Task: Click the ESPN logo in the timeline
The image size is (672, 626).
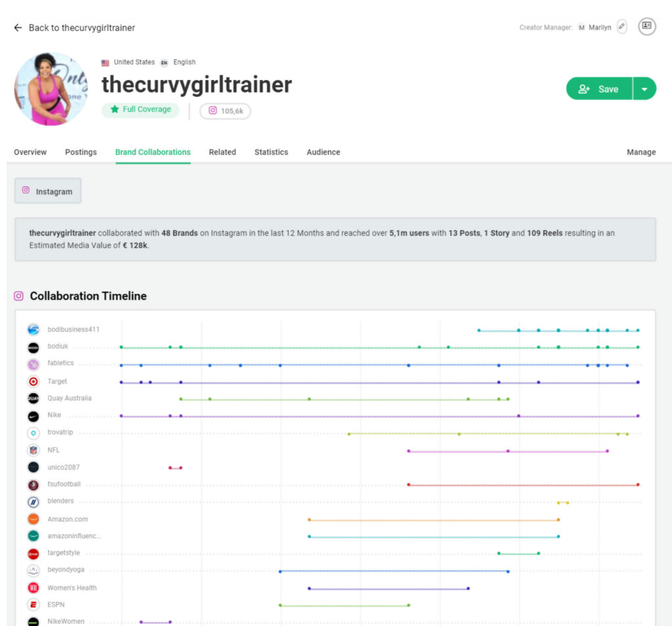Action: [x=33, y=604]
